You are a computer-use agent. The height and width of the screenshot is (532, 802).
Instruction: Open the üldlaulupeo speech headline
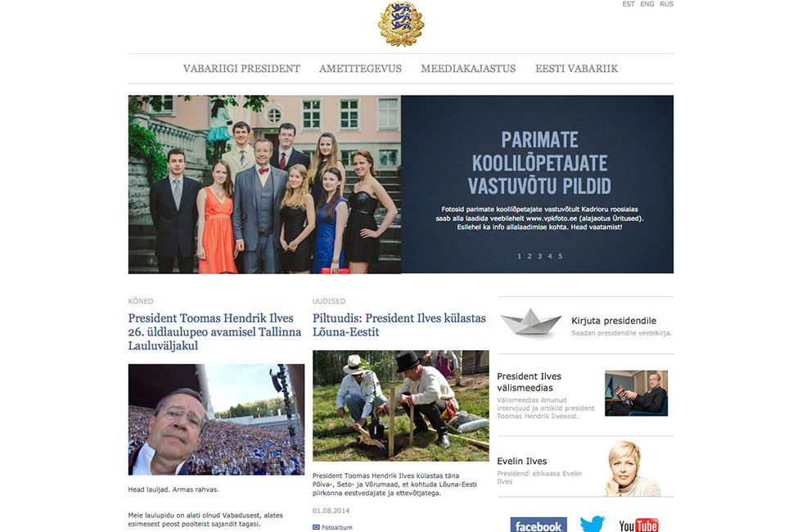[x=214, y=332]
